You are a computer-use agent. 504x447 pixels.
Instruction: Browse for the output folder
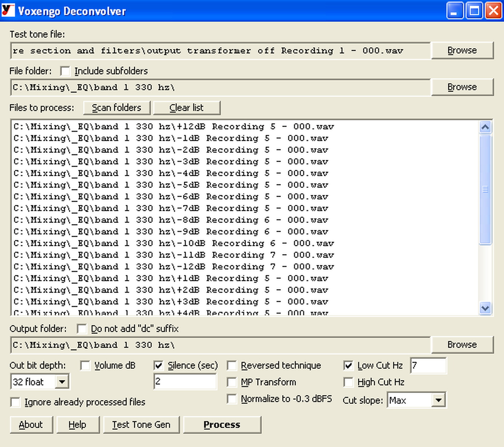[x=462, y=345]
